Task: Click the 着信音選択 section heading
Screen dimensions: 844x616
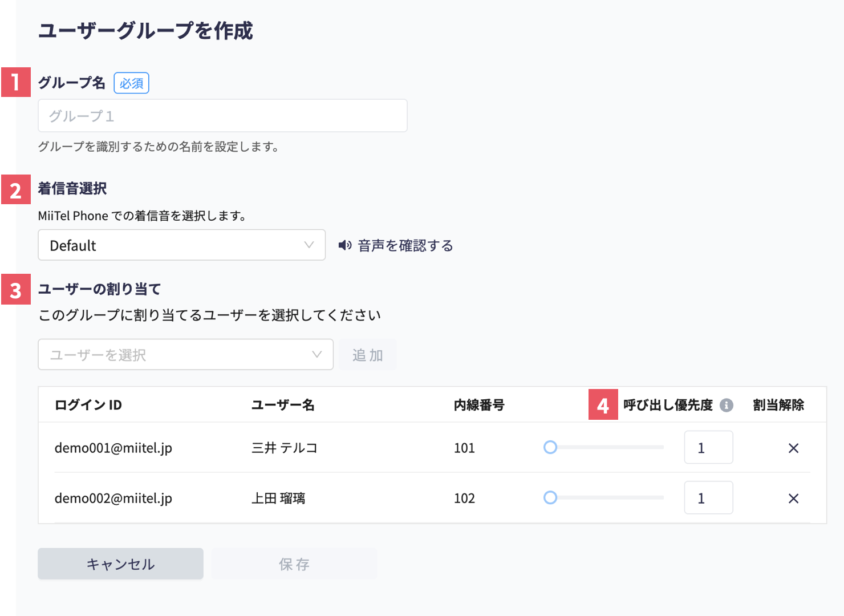Action: (x=72, y=189)
